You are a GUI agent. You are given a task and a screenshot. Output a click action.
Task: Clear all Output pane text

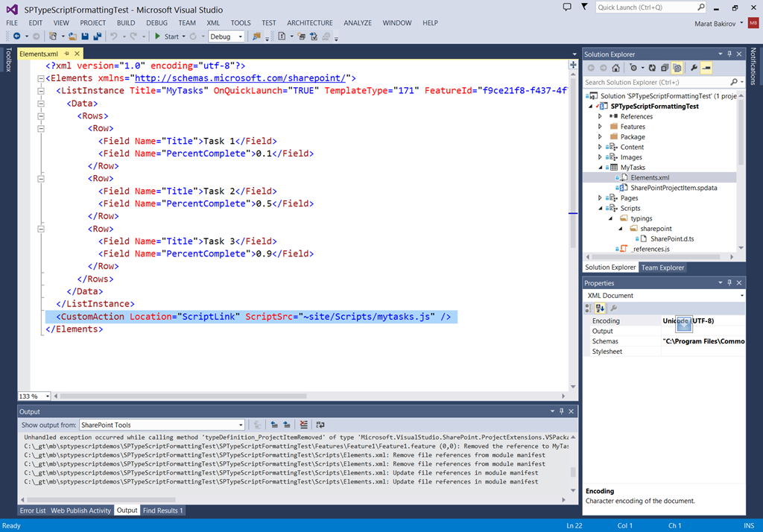pyautogui.click(x=304, y=425)
